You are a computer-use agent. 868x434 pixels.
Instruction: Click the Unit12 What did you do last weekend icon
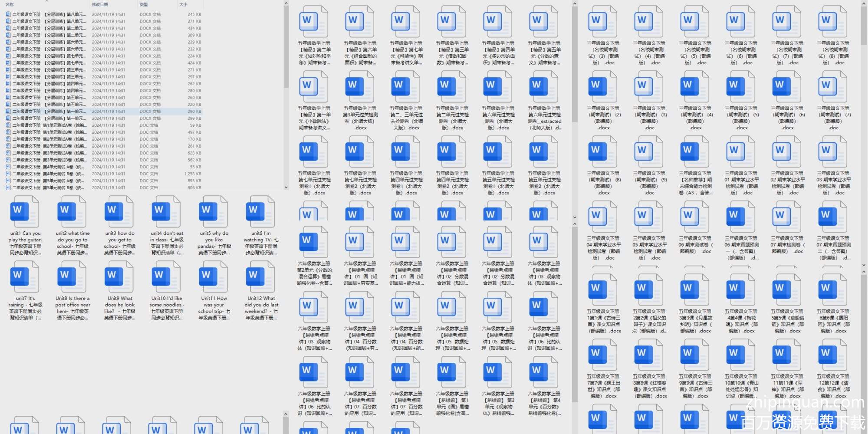(261, 276)
